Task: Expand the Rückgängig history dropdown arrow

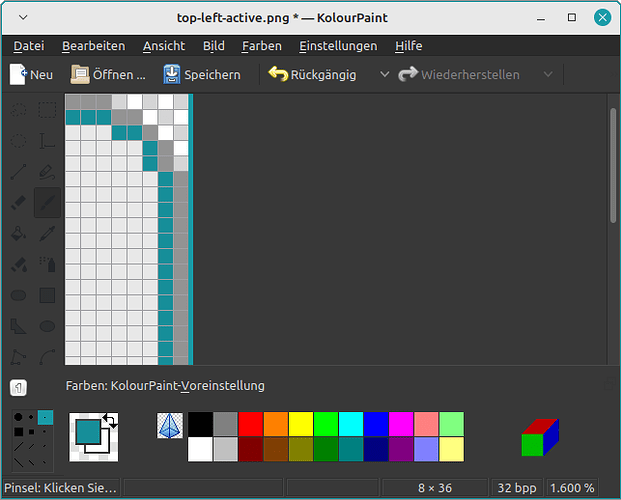Action: coord(384,74)
